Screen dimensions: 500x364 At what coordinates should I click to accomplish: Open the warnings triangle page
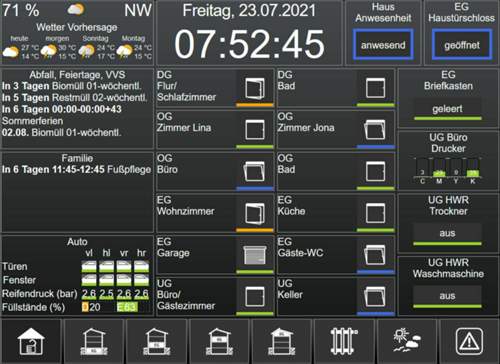pos(469,341)
